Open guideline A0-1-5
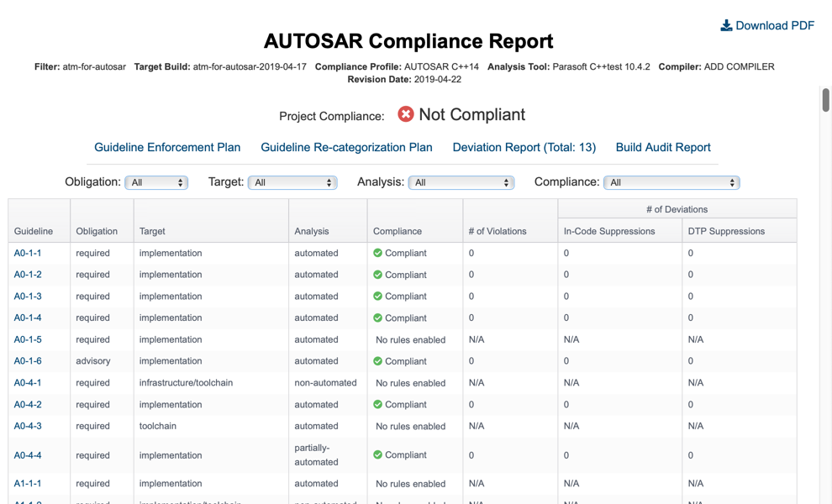 (28, 339)
